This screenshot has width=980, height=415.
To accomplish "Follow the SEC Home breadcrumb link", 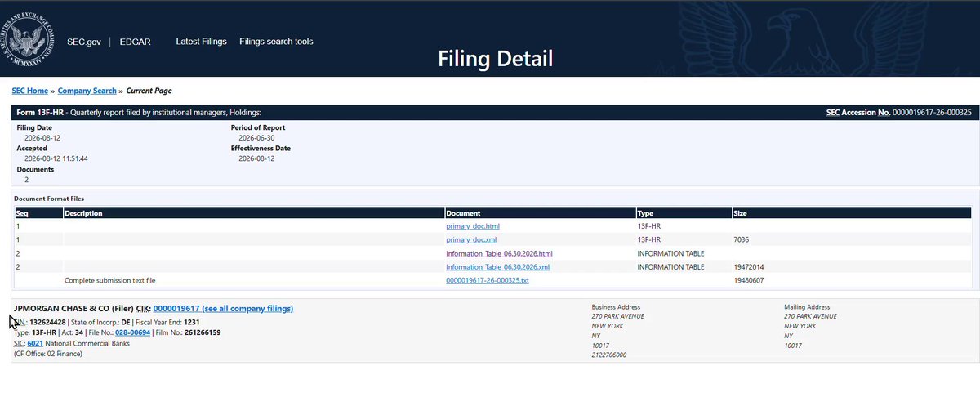I will coord(30,91).
